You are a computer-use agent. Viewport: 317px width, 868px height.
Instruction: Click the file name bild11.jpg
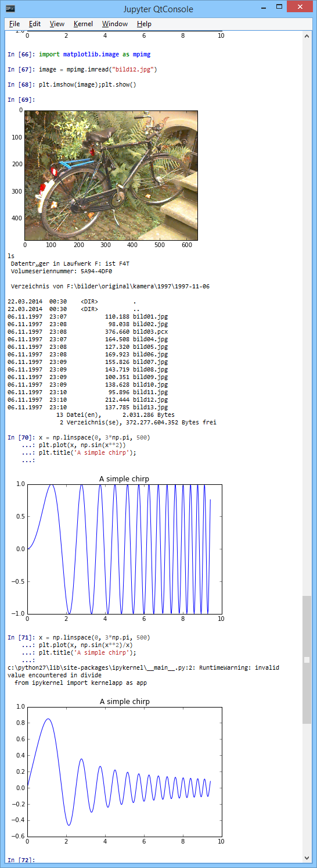tap(150, 392)
